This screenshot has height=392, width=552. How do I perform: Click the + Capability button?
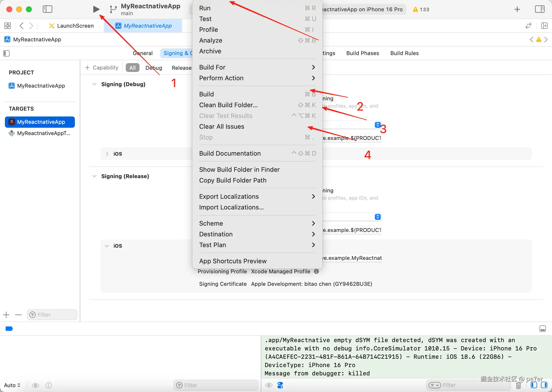(x=102, y=68)
